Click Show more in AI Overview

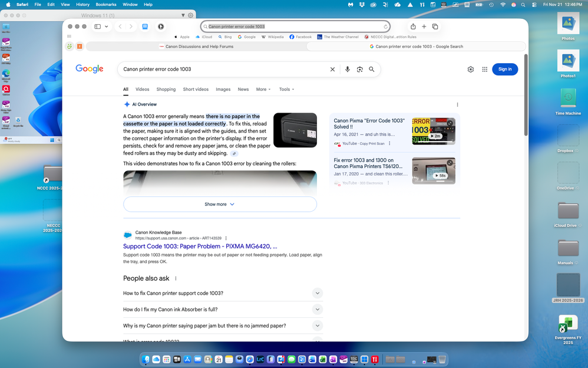tap(220, 204)
